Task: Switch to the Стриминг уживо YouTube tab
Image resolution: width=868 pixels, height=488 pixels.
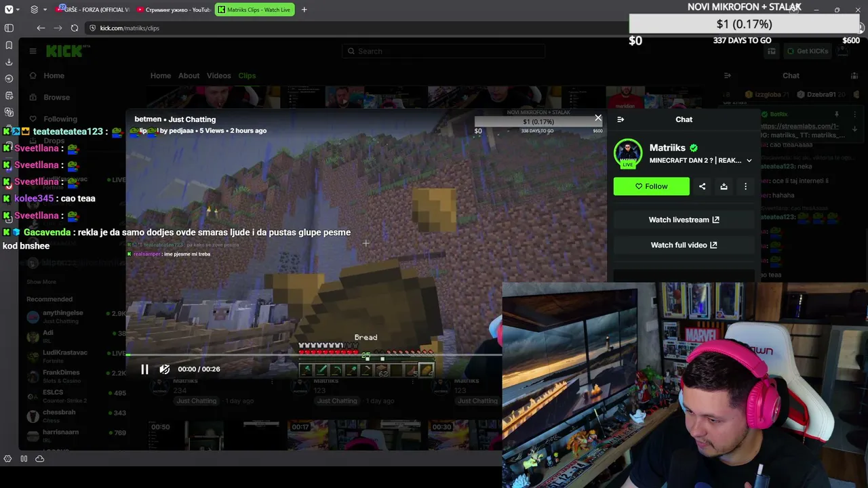Action: [x=173, y=9]
